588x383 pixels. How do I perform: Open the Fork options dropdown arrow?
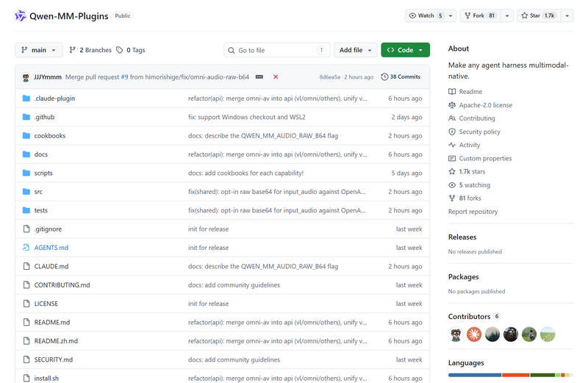(507, 15)
